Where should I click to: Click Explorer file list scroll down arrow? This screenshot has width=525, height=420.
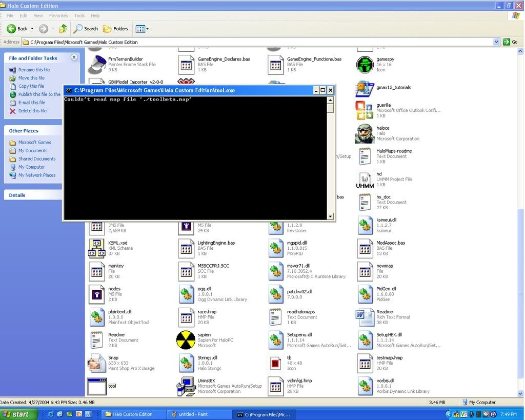[520, 393]
